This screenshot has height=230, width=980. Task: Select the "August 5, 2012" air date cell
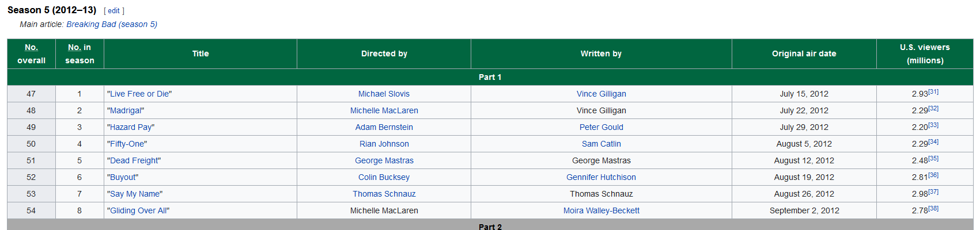(804, 144)
